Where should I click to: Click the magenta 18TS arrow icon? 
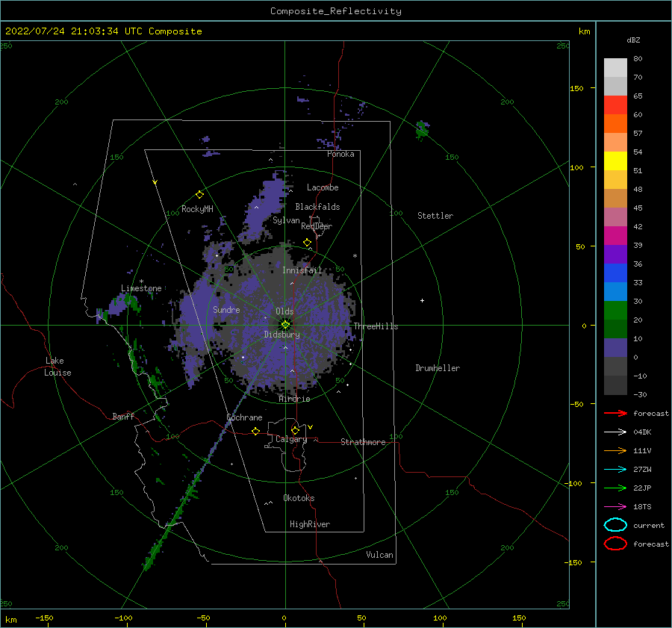coord(615,507)
